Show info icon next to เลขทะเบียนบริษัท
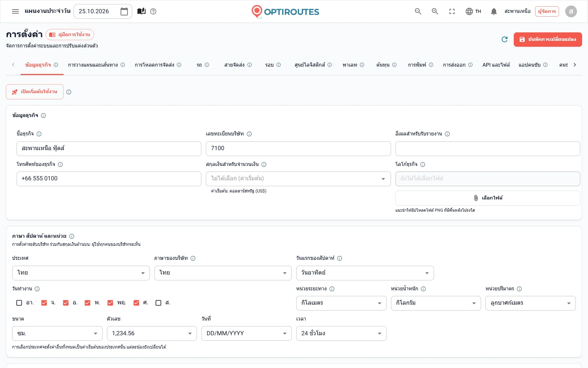 pyautogui.click(x=249, y=134)
